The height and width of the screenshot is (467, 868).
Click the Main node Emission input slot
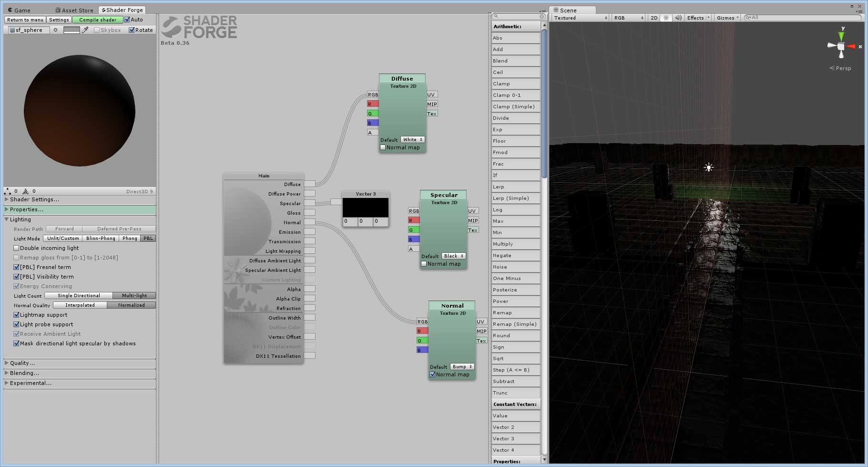309,232
